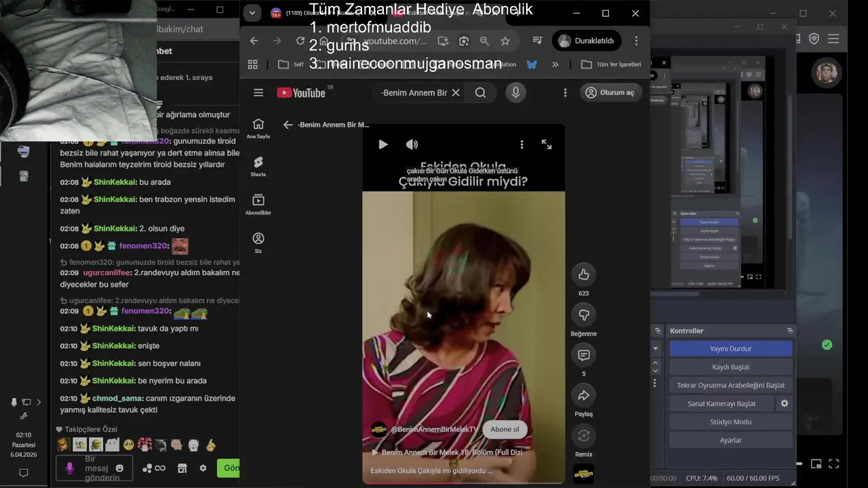Like the Shorts video with 623 likes
868x488 pixels.
[583, 274]
